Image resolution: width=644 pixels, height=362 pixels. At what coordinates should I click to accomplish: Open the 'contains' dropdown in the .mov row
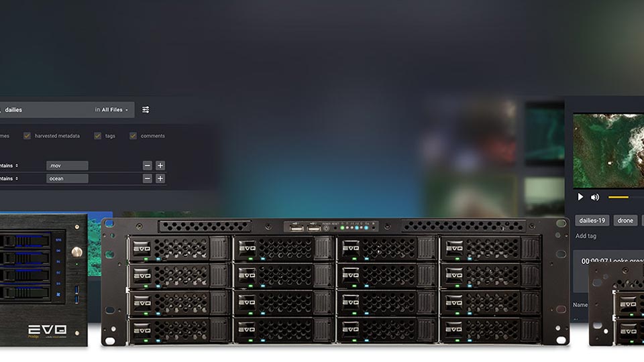(x=9, y=166)
